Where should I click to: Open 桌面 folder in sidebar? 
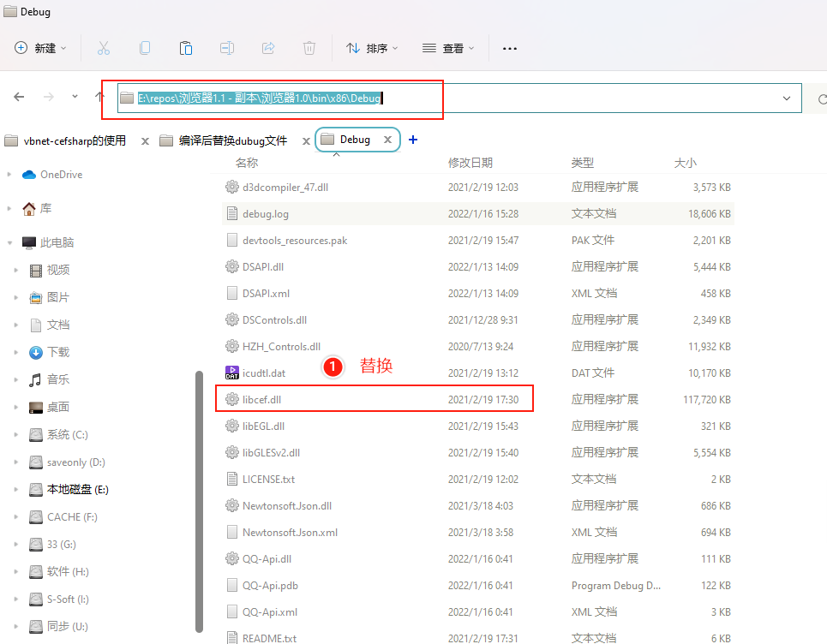point(50,408)
